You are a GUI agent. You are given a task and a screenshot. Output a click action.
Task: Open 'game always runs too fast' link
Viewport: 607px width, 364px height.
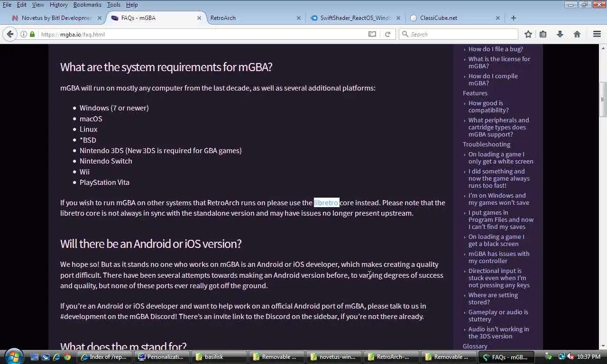499,178
